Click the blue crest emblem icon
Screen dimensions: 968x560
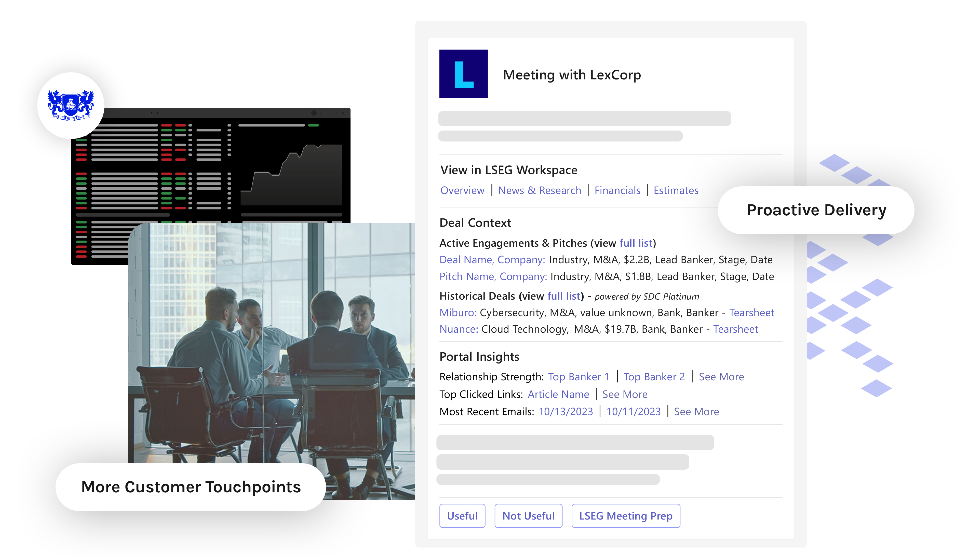coord(71,105)
